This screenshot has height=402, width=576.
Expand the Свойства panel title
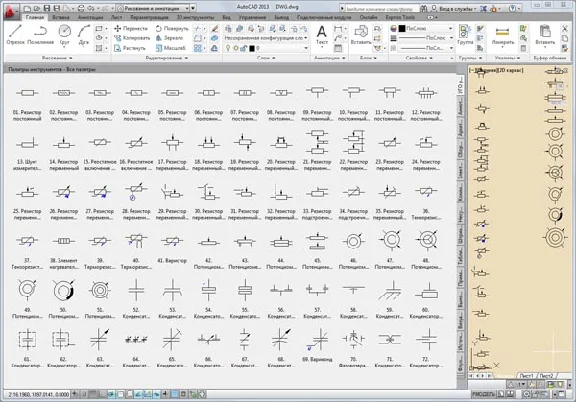click(x=419, y=58)
